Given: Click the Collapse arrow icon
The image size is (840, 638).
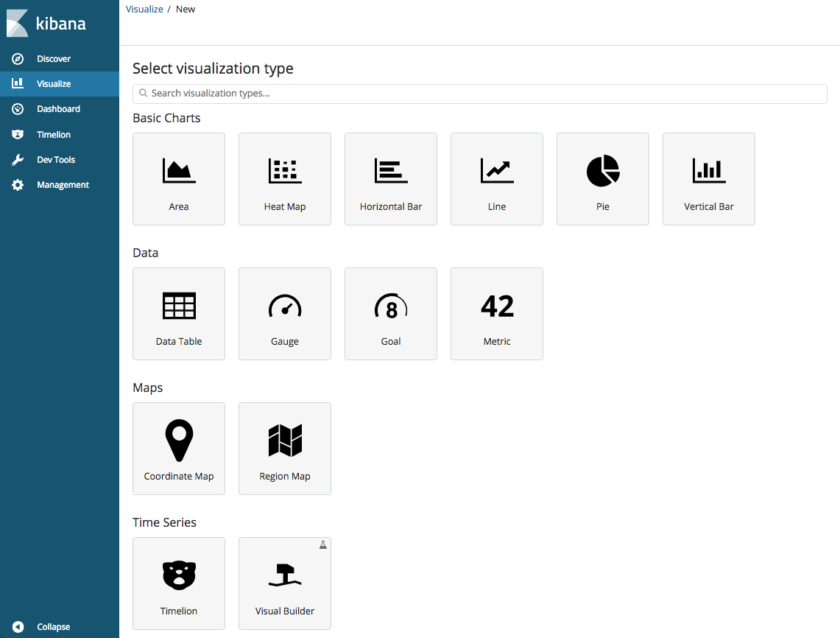Looking at the screenshot, I should [18, 627].
